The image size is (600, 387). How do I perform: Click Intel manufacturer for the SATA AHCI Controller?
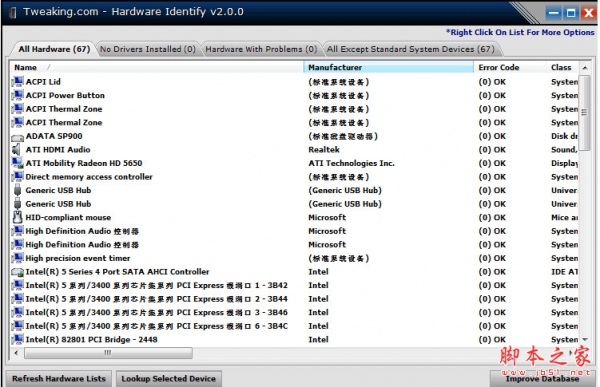coord(318,272)
